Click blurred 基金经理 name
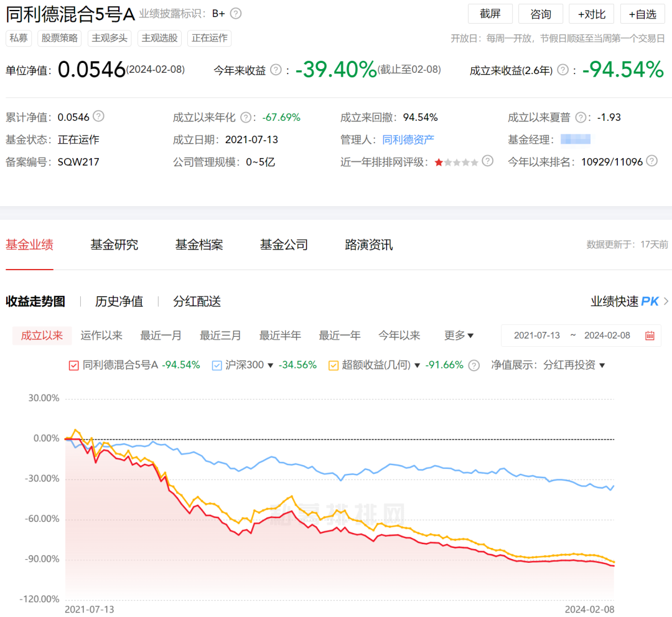 576,139
